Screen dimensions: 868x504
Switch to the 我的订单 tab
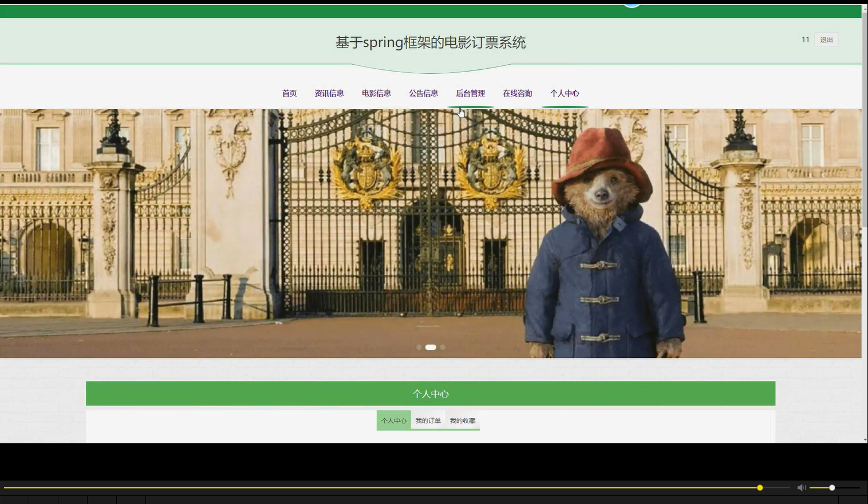point(428,420)
